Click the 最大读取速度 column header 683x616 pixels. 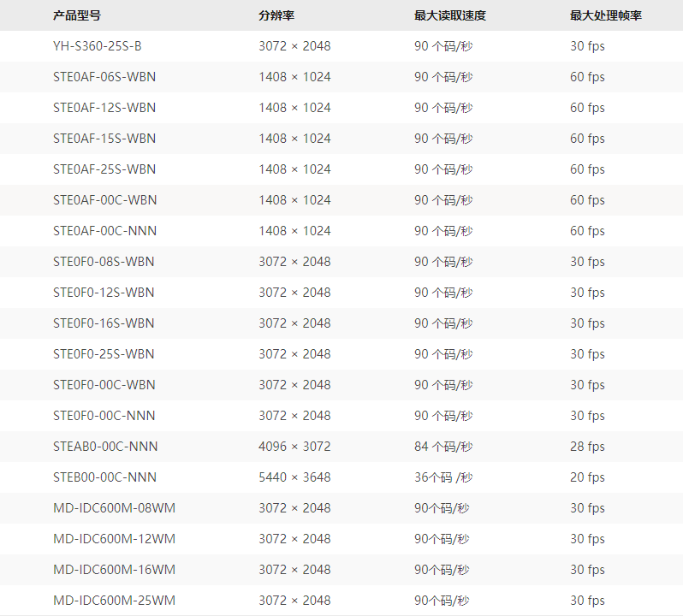point(450,15)
